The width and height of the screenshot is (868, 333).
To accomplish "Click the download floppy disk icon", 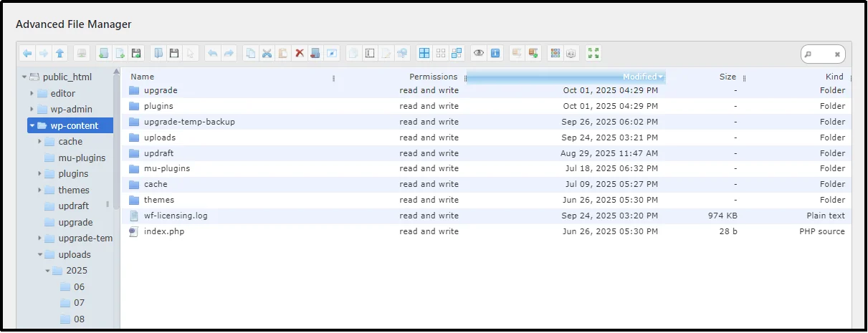I will tap(174, 53).
